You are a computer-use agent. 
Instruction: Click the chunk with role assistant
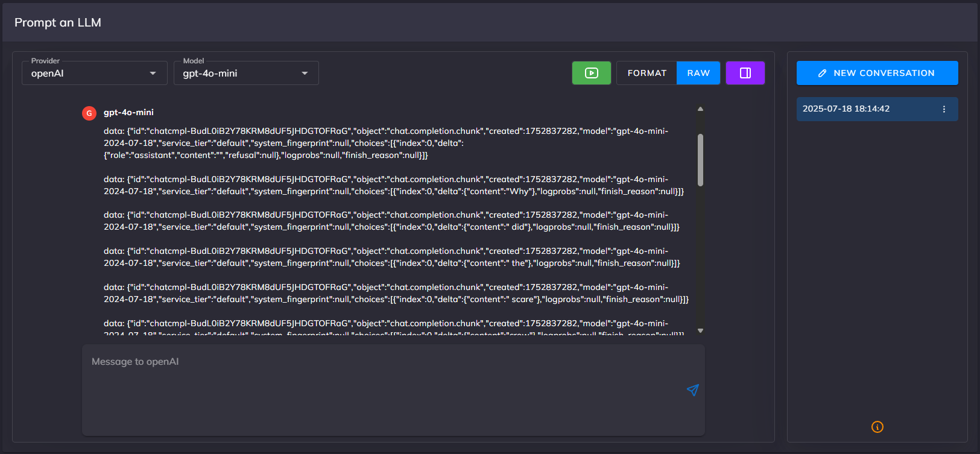click(386, 143)
